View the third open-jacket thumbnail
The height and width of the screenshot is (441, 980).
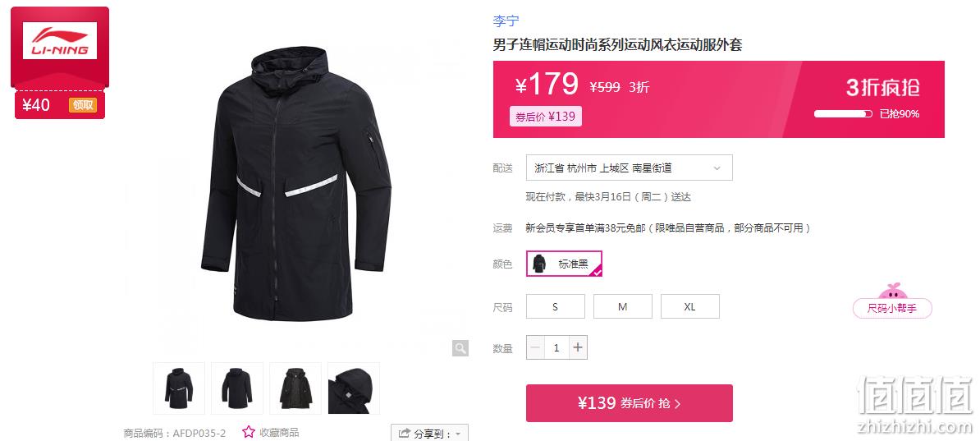click(295, 388)
